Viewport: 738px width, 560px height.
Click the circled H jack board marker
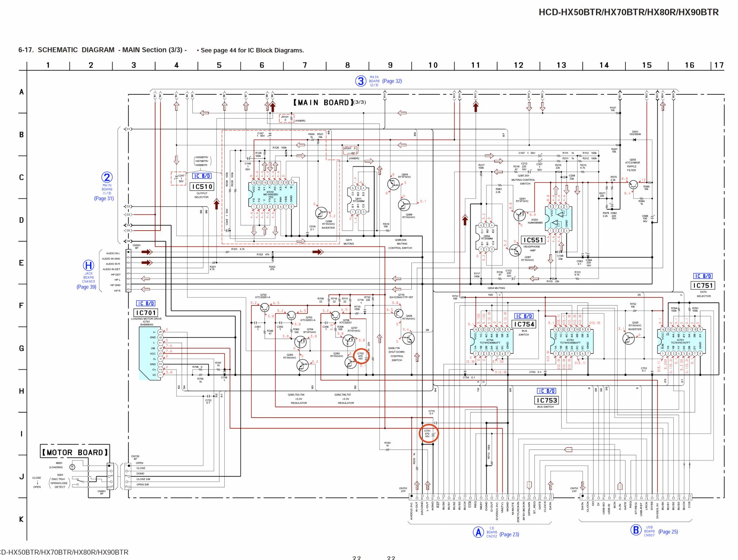(x=88, y=266)
